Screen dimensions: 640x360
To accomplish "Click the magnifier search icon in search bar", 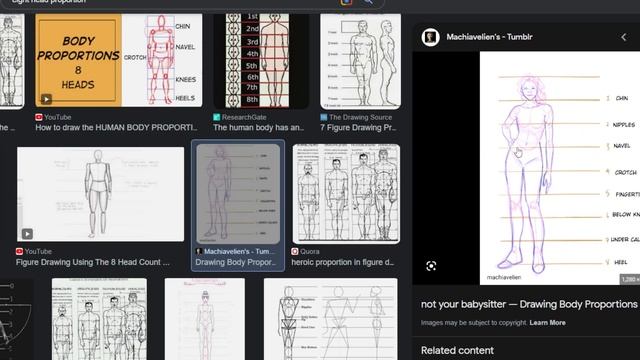I will click(x=368, y=2).
